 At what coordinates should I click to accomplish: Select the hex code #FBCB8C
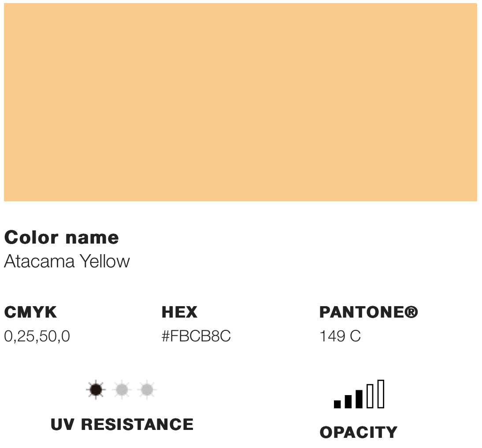tap(196, 337)
